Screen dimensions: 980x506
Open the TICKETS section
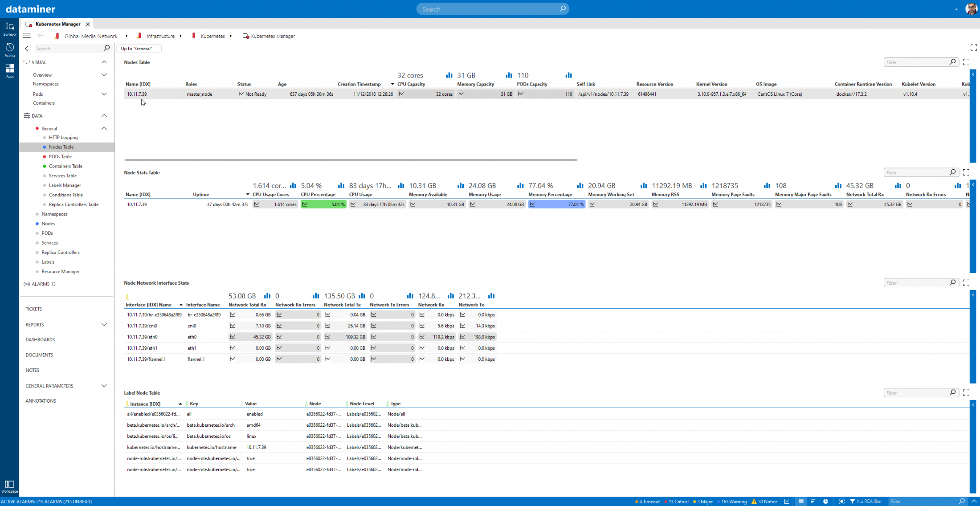(x=34, y=309)
